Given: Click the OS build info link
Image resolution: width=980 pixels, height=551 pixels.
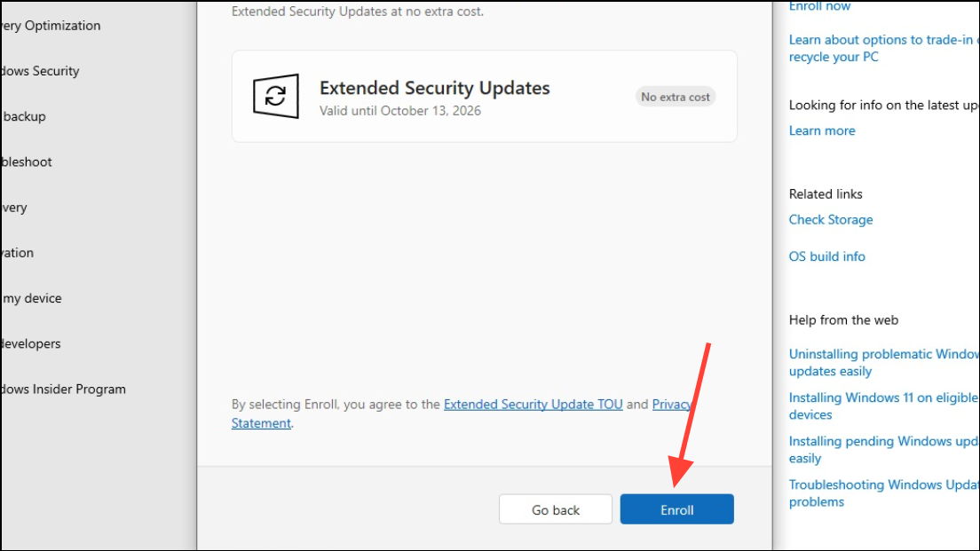Looking at the screenshot, I should coord(826,256).
